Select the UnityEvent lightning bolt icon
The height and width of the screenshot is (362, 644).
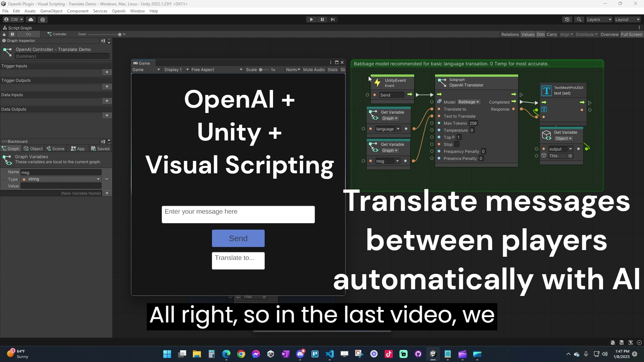[378, 83]
